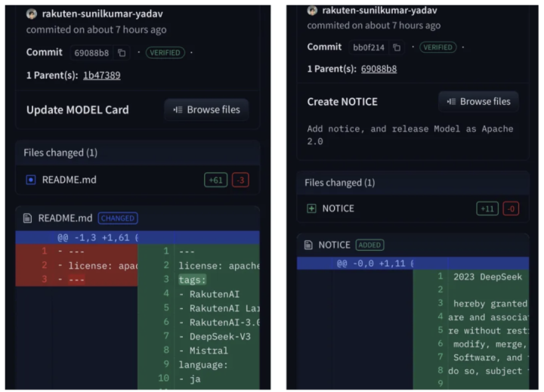Screen dimensions: 544x392
Task: Click modified-file icon beside README.md in files list
Action: (31, 180)
